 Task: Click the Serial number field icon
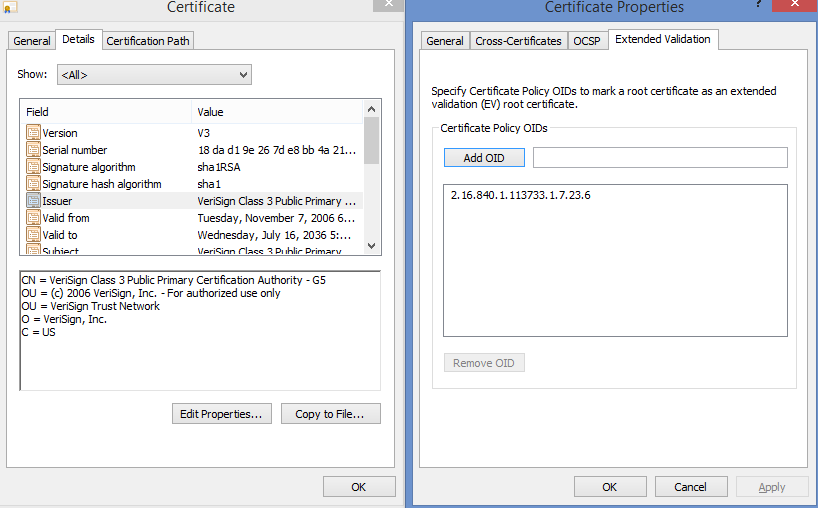pos(33,150)
